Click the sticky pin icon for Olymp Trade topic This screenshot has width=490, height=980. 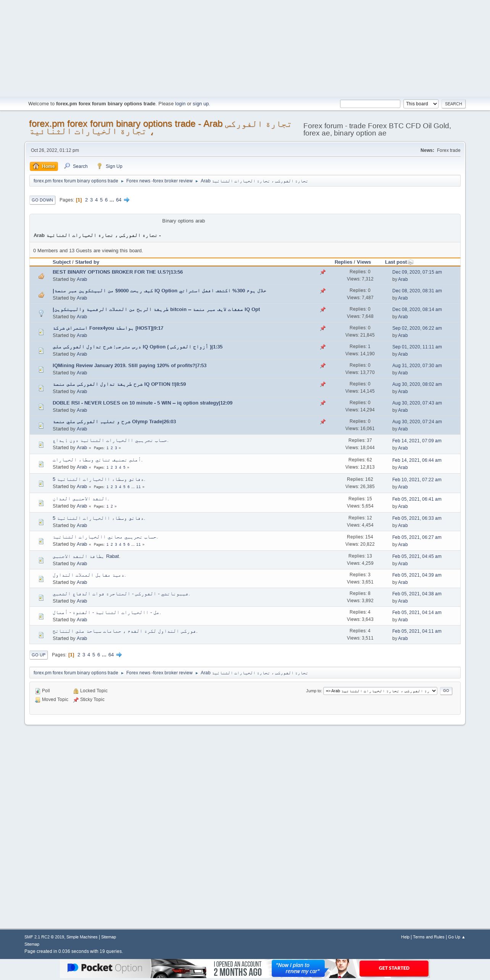pos(323,422)
